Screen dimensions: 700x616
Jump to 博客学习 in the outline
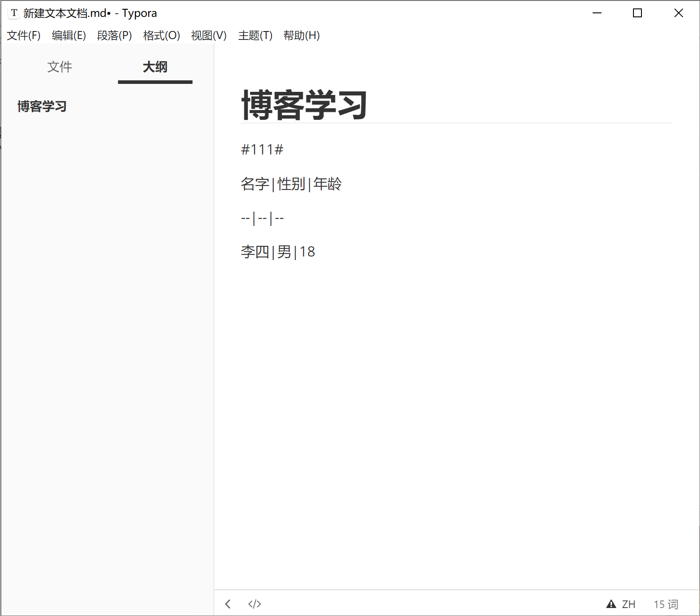tap(42, 107)
